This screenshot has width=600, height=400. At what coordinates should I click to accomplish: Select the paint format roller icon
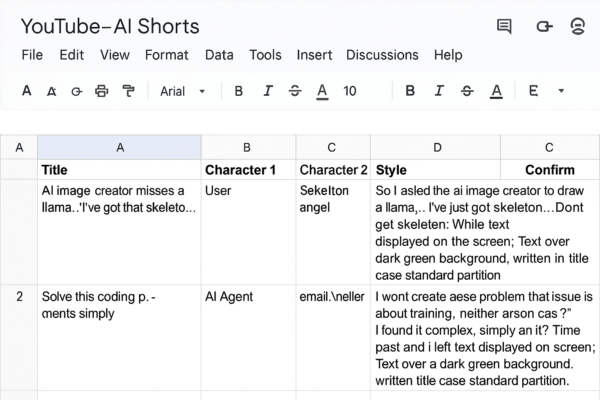coord(128,91)
